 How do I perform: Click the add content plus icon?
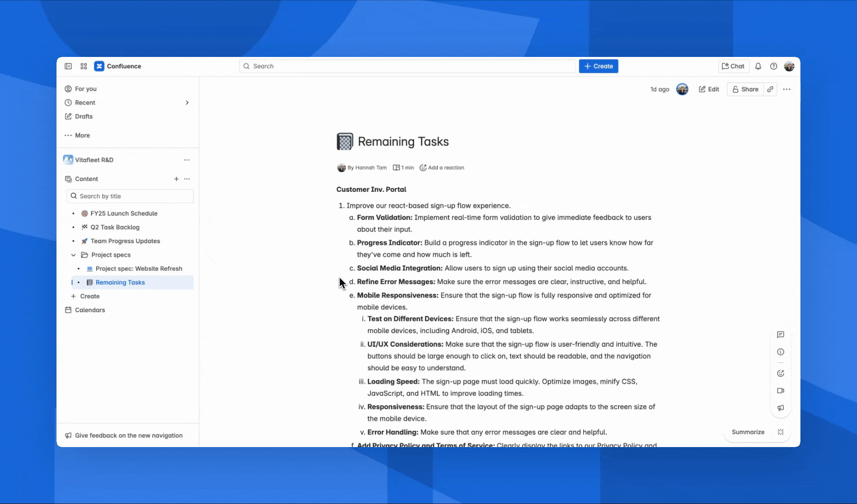click(x=176, y=179)
